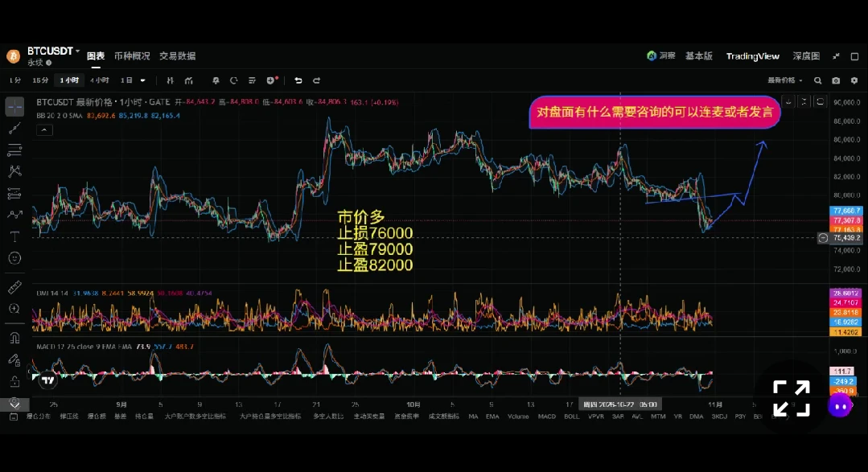The height and width of the screenshot is (472, 868).
Task: Click the purple chat bubble overlay
Action: [841, 406]
